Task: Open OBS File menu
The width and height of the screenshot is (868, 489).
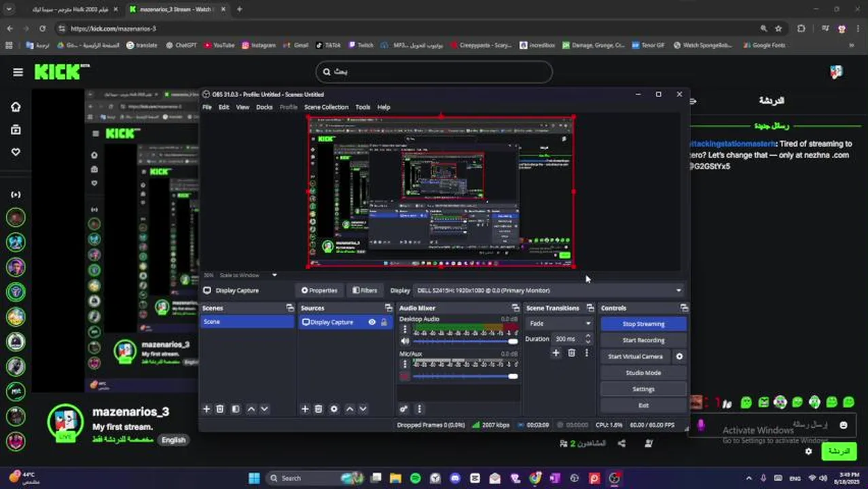Action: coord(207,107)
